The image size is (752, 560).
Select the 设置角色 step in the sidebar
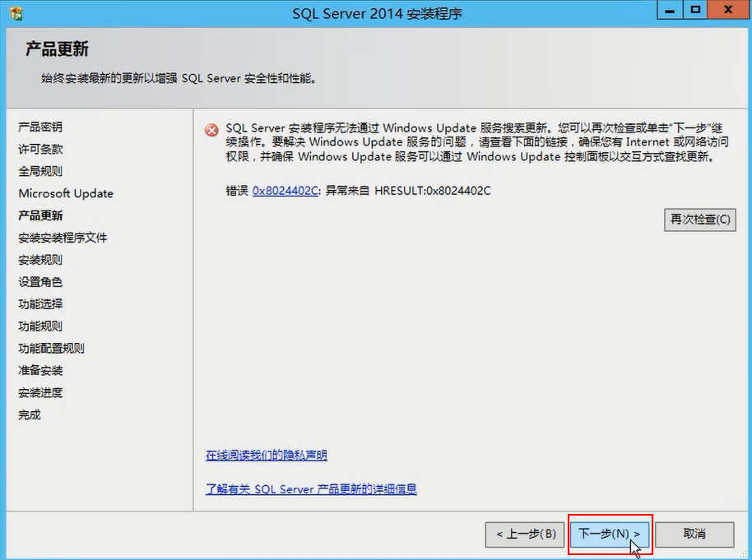pyautogui.click(x=40, y=282)
